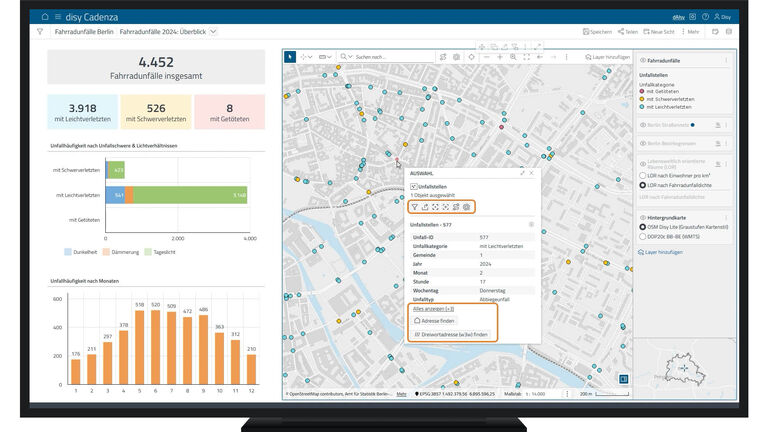Viewport: 768px width, 432px height.
Task: Click the filter funnel icon in selection popup
Action: tap(414, 207)
